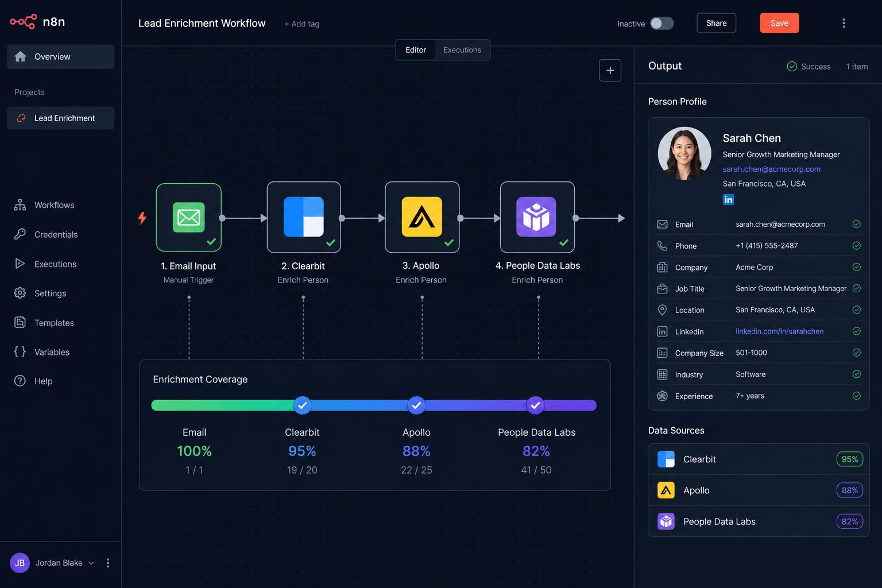Click the Company Size row icon

click(662, 353)
